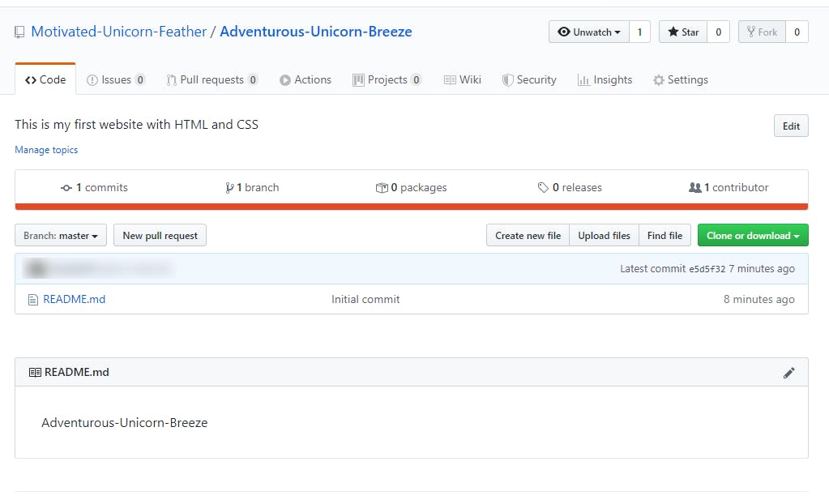The height and width of the screenshot is (504, 829).
Task: Go to the Actions tab
Action: [x=305, y=80]
